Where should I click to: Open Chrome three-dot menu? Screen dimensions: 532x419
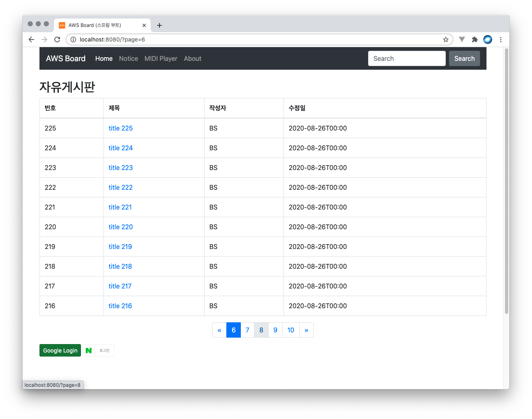pos(501,39)
